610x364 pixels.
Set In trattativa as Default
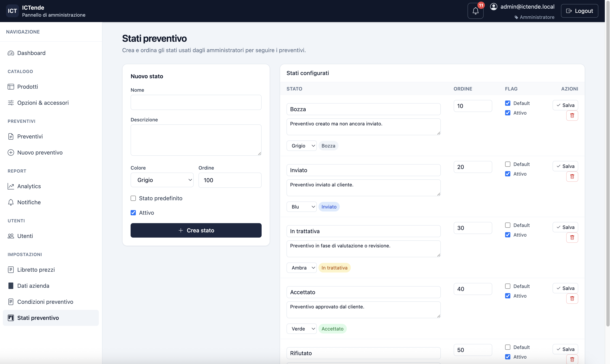508,225
